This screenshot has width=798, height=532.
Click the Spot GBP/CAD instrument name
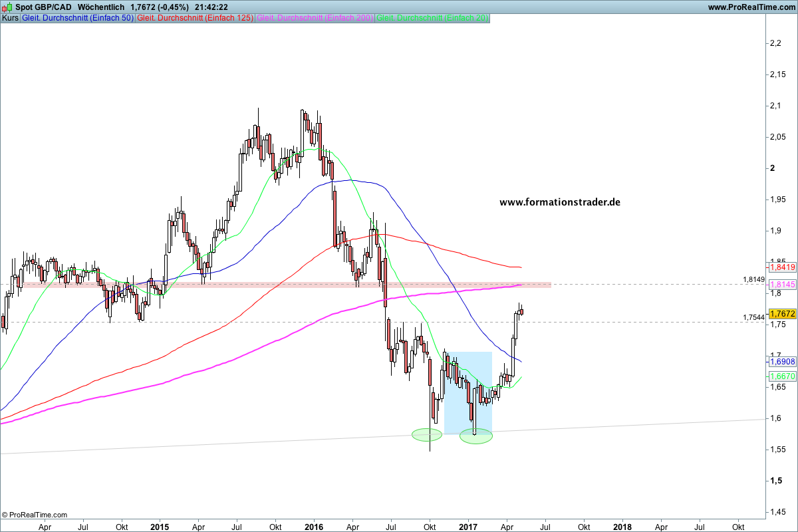(x=44, y=7)
